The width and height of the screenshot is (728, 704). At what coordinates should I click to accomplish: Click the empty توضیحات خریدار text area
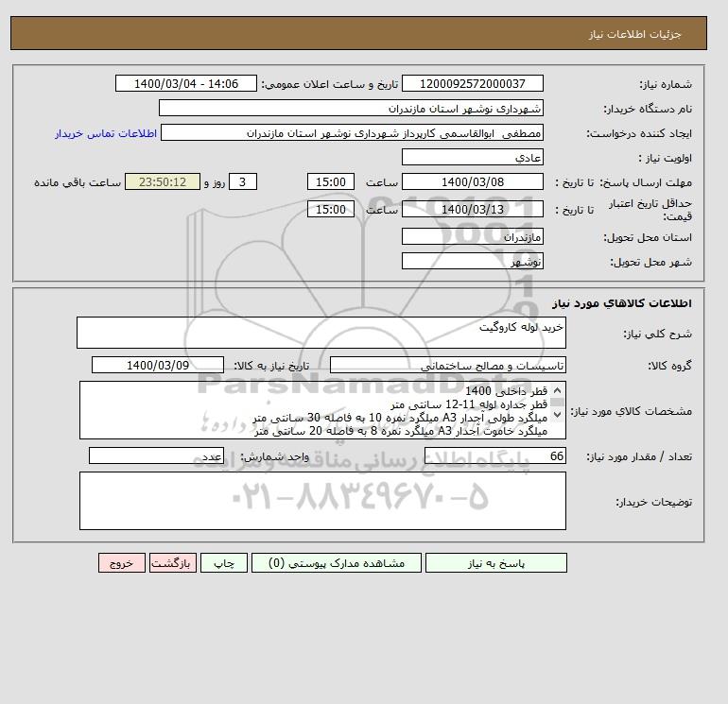[322, 501]
